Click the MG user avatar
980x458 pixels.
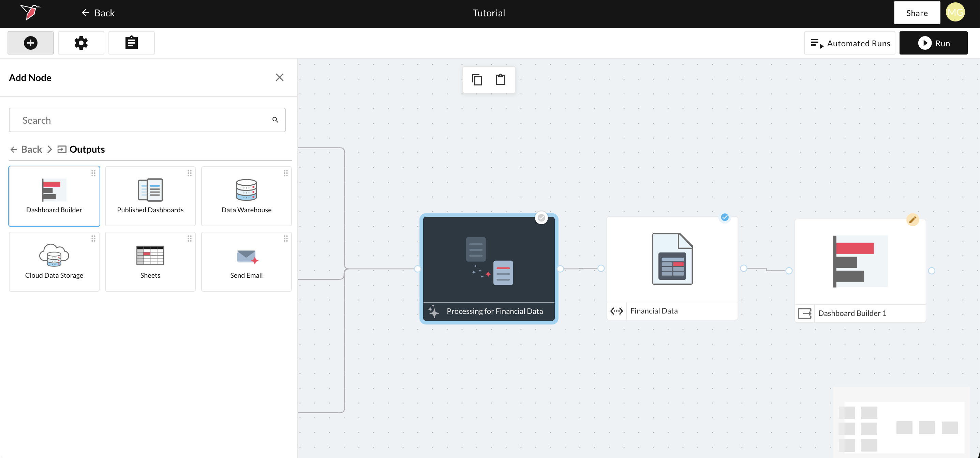click(955, 13)
